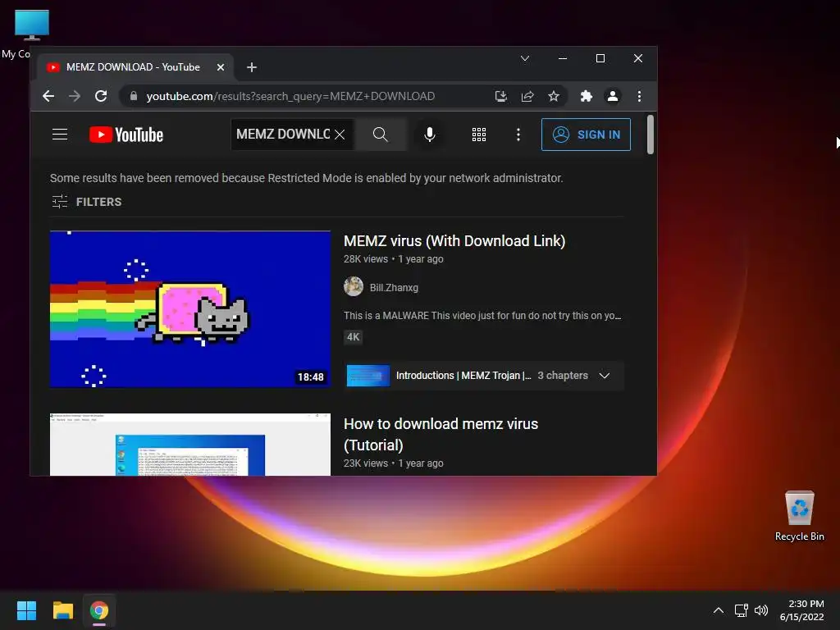The height and width of the screenshot is (630, 840).
Task: Click the Restricted Mode notice text
Action: (x=307, y=178)
